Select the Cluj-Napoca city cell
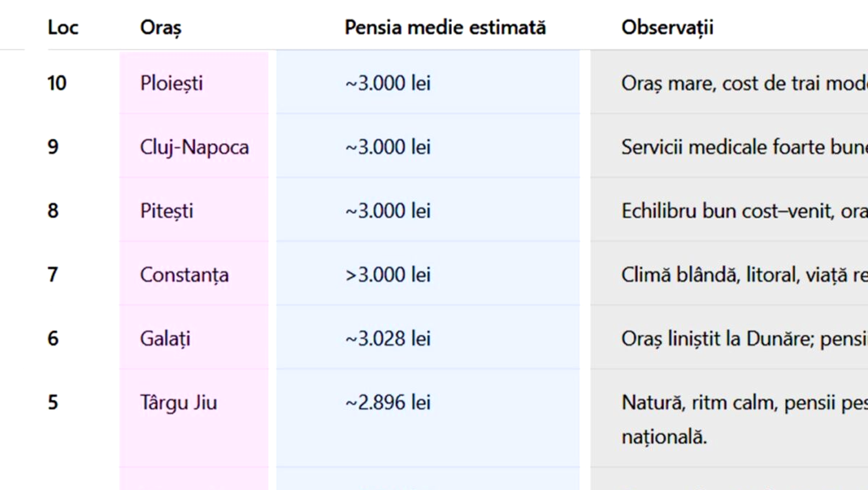Viewport: 868px width, 490px height. (194, 147)
